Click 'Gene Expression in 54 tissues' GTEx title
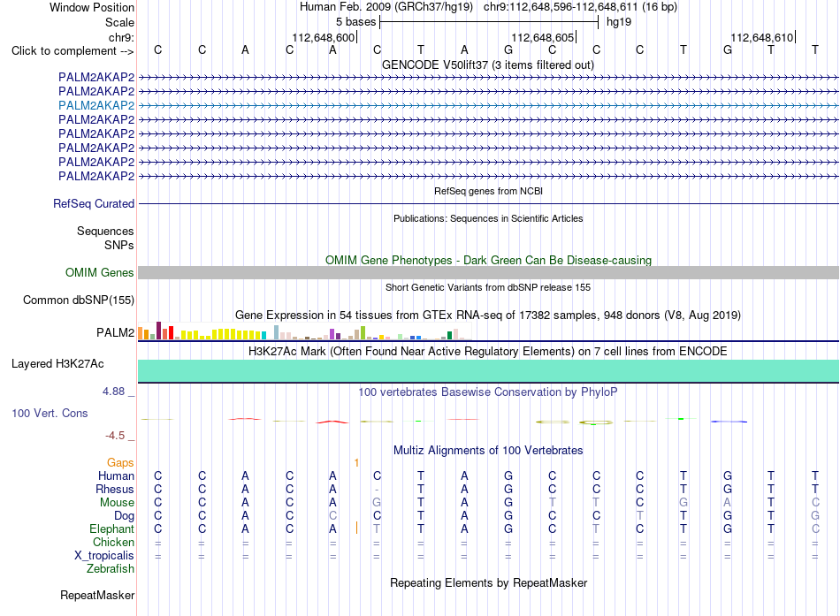The image size is (840, 616). pos(488,315)
